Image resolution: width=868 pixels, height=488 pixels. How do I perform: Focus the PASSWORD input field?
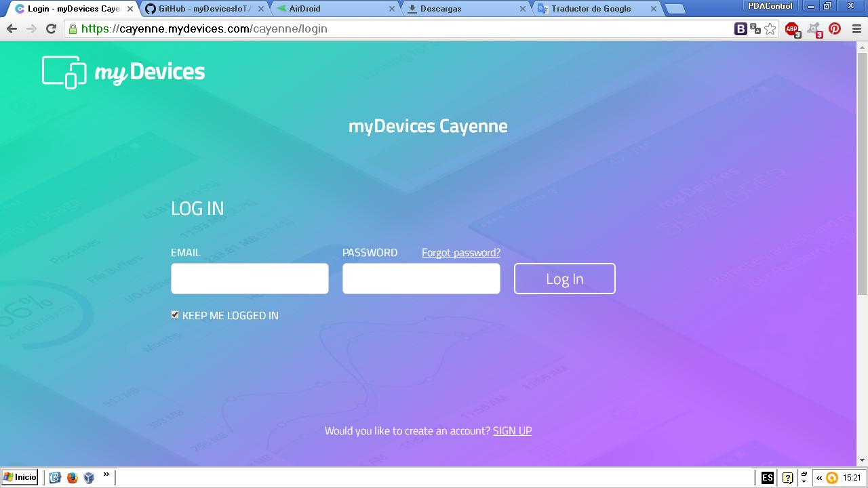click(421, 279)
